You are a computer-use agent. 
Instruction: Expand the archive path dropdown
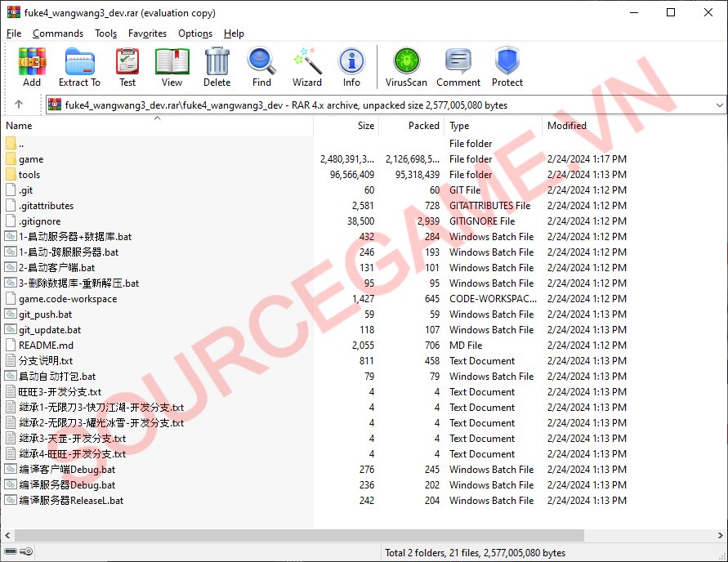tap(719, 105)
